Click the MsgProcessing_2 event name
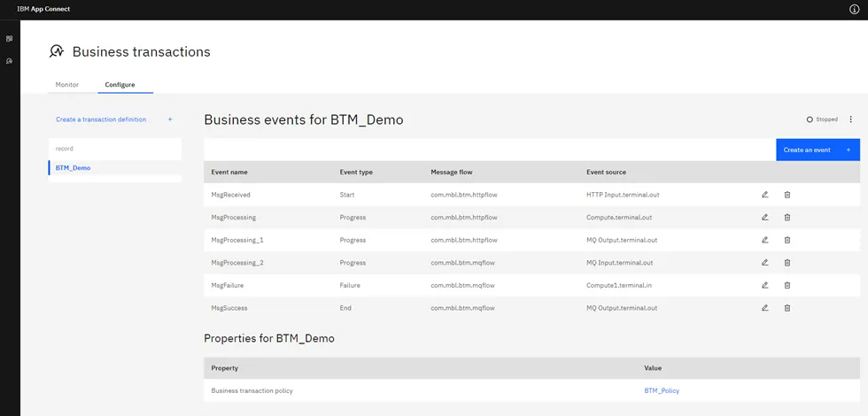Viewport: 868px width, 416px height. [x=237, y=263]
